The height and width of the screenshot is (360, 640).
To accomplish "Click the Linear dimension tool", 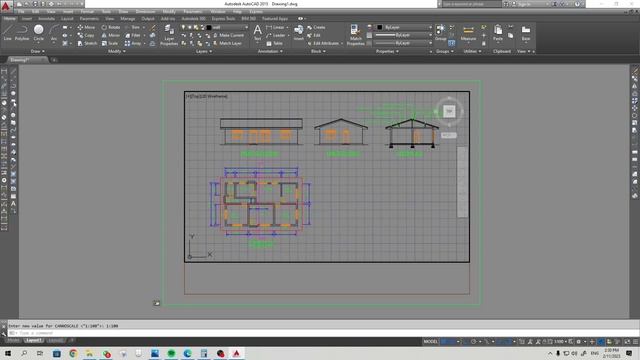I will (275, 27).
